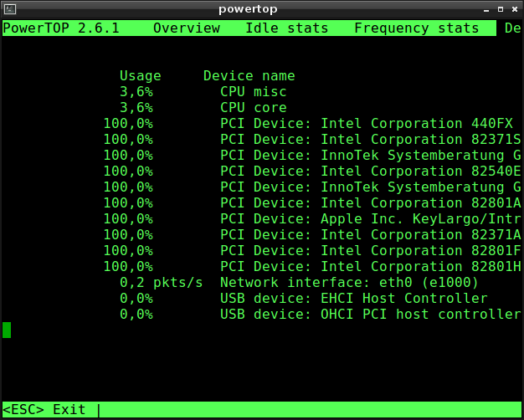Minimize the powertop window
The width and height of the screenshot is (524, 420).
486,10
